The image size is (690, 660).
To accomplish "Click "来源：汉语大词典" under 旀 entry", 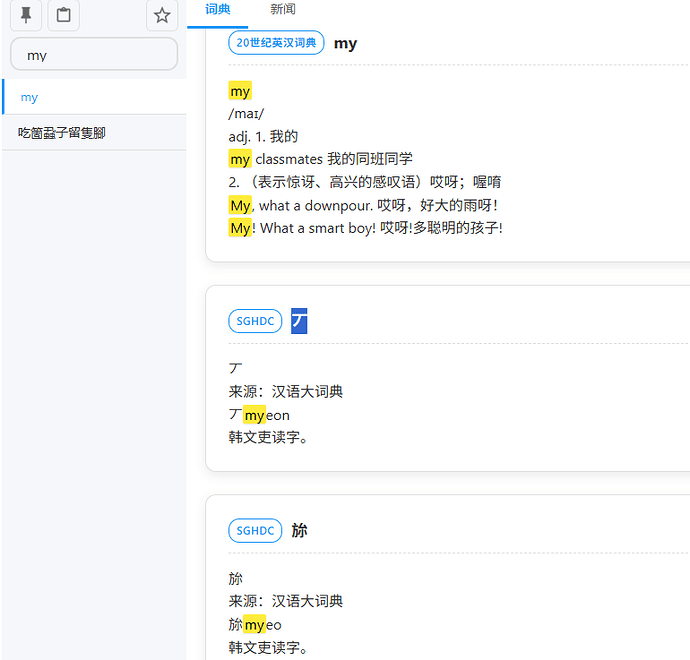I will tap(286, 601).
